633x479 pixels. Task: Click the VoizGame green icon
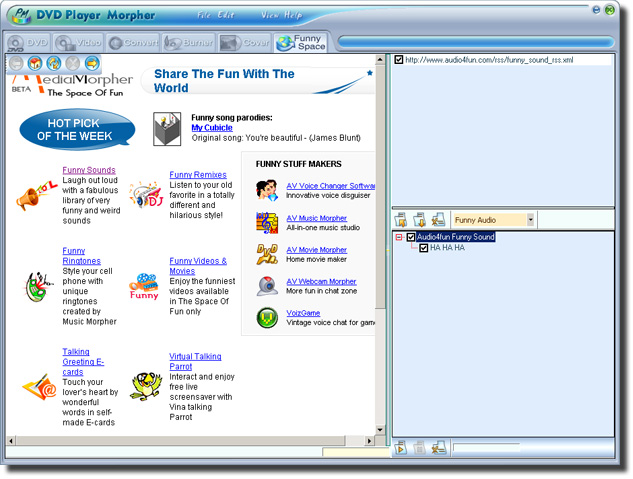point(267,318)
